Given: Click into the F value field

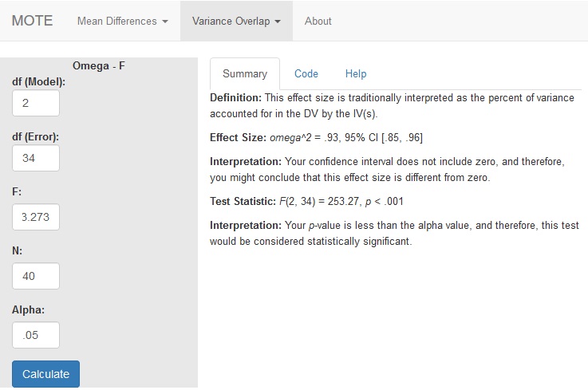Looking at the screenshot, I should click(36, 217).
